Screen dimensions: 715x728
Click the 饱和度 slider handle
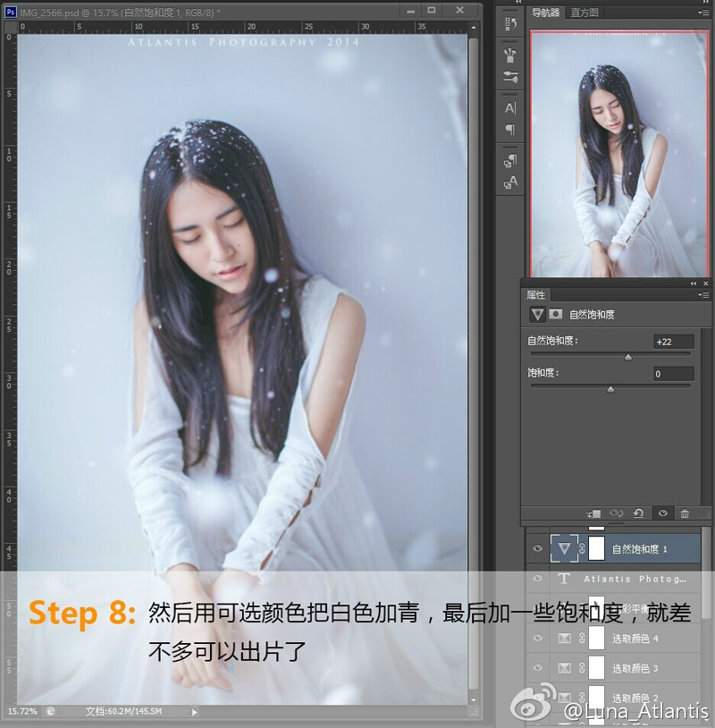[x=610, y=389]
